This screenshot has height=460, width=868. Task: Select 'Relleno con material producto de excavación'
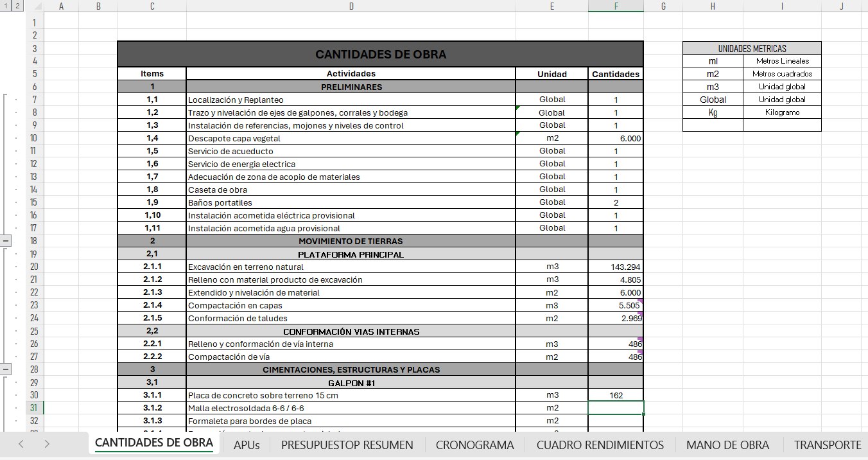(x=351, y=279)
